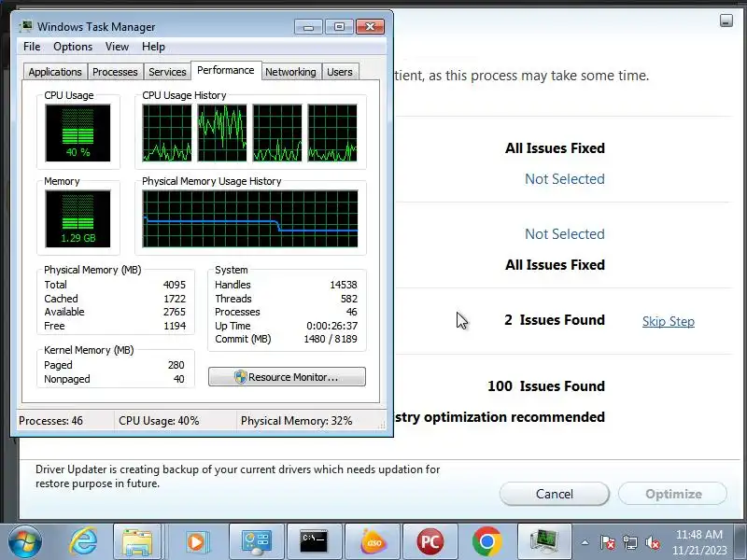Click the network tray icon
747x560 pixels.
tap(629, 542)
